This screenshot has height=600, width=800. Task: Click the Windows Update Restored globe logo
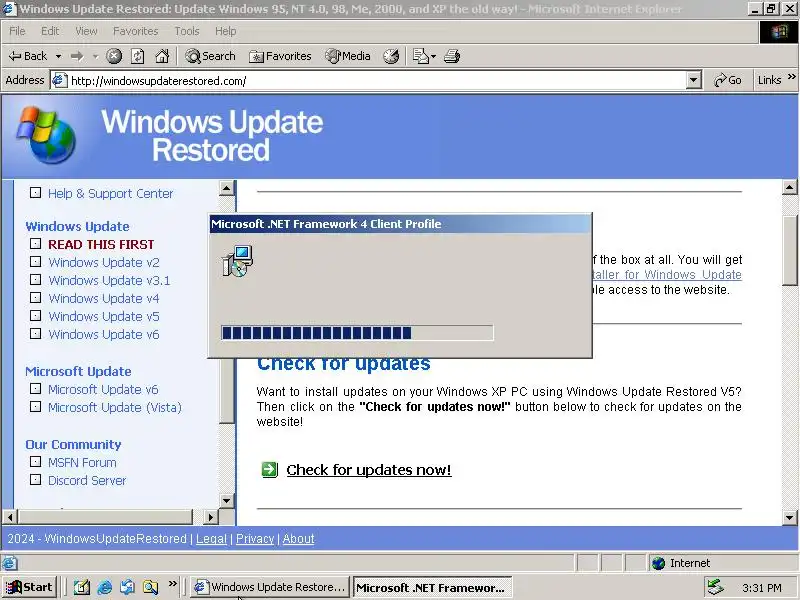pos(46,135)
